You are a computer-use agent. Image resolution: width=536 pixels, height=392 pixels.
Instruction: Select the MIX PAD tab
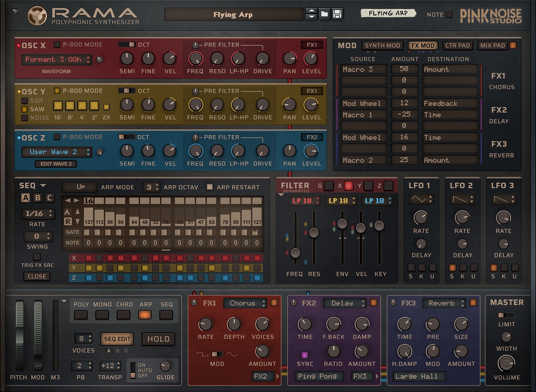492,45
